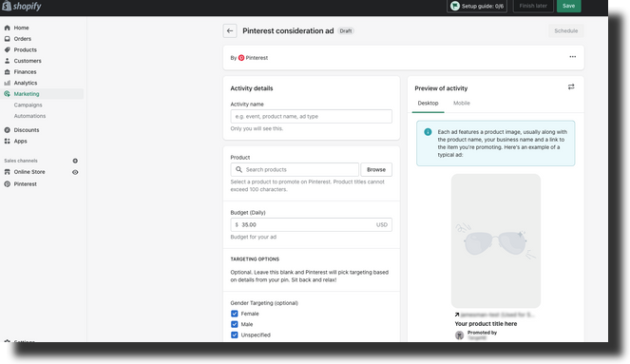Uncheck the Female gender targeting checkbox

coord(235,314)
